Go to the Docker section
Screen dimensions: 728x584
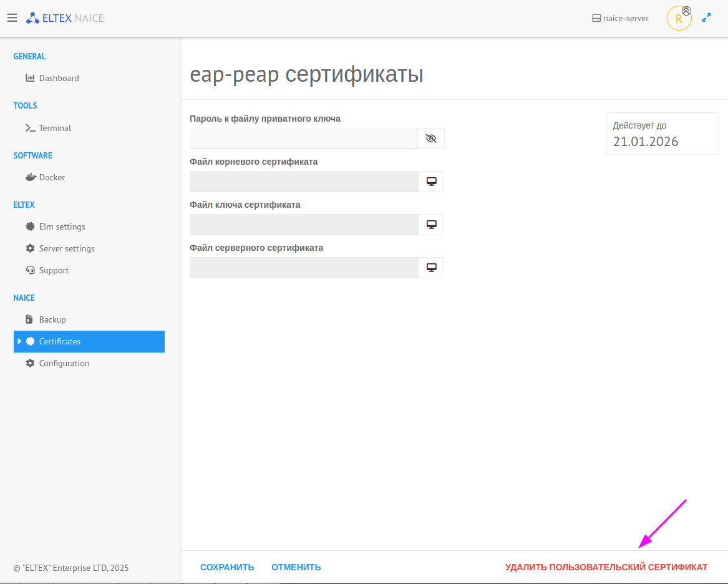click(52, 177)
